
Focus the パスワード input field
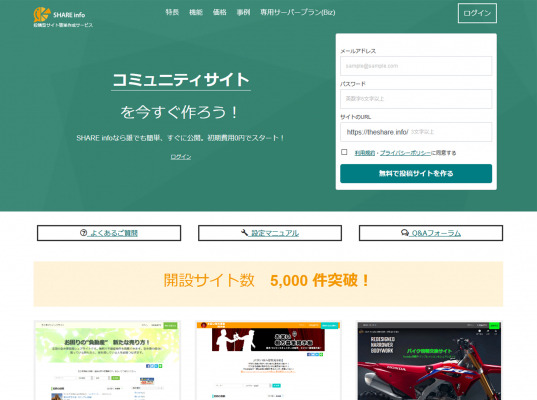[x=416, y=99]
